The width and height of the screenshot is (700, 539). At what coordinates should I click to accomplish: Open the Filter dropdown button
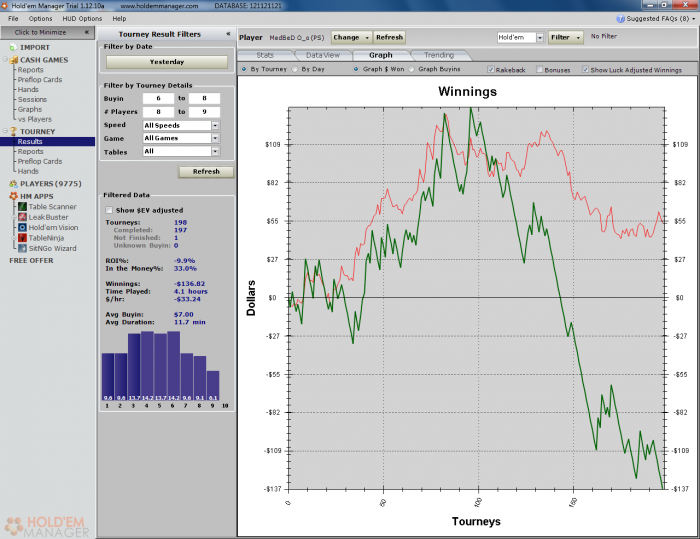pos(564,37)
